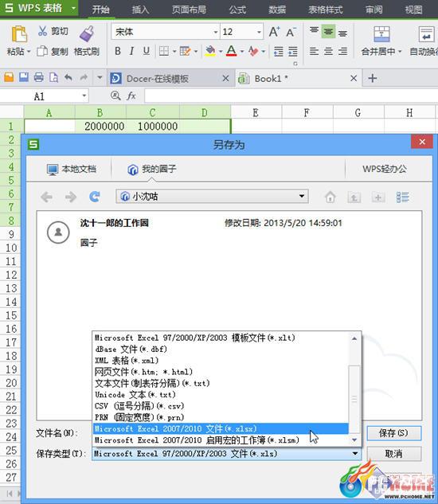Select 本地文档 in save dialog
Viewport: 438px width, 504px height.
pyautogui.click(x=72, y=169)
